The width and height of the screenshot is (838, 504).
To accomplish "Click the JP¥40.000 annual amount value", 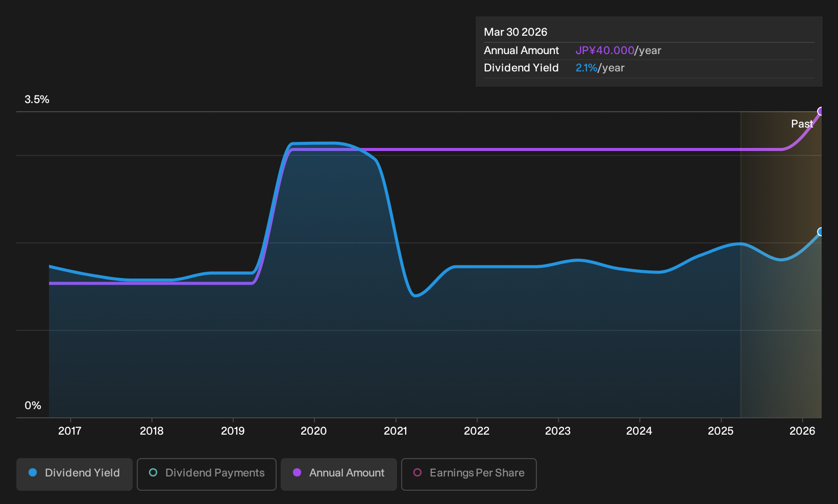I will (x=605, y=51).
